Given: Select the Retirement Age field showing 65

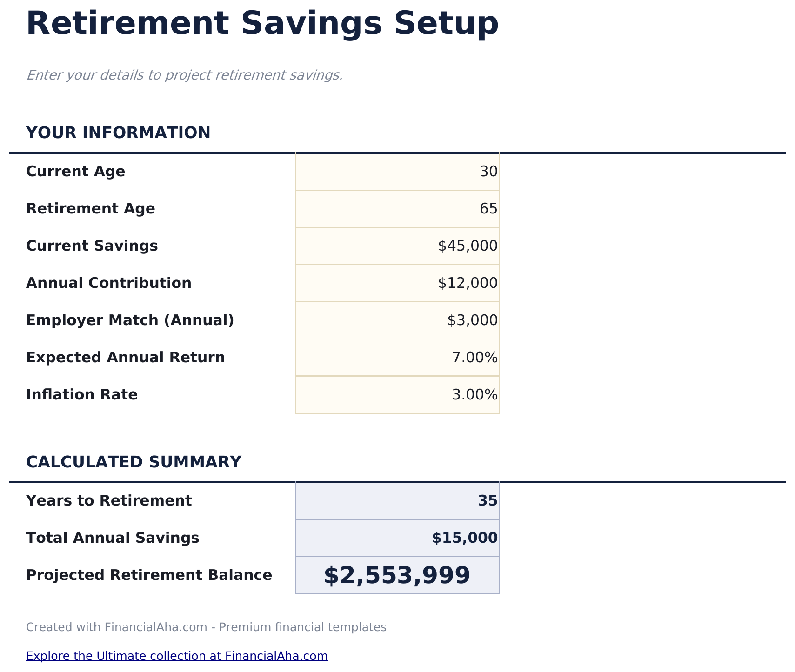Looking at the screenshot, I should 397,208.
